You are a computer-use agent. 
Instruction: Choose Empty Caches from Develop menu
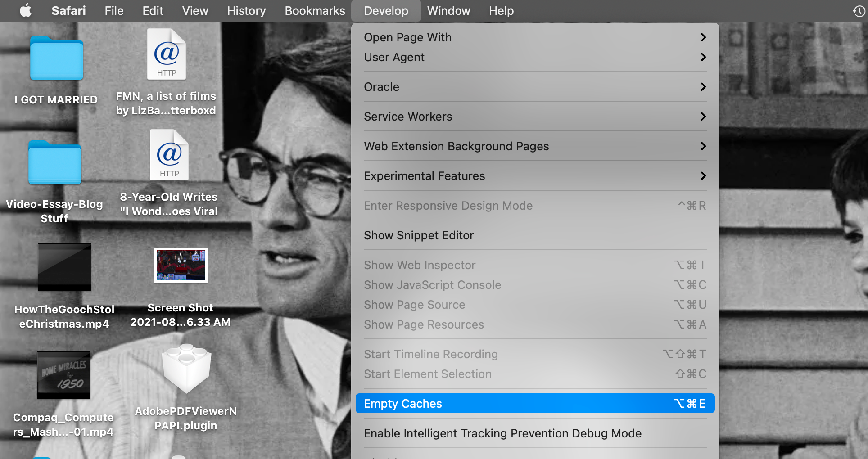(x=534, y=404)
